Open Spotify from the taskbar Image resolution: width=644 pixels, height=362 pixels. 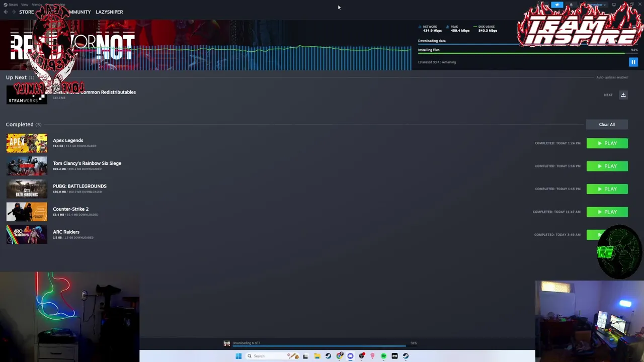383,356
